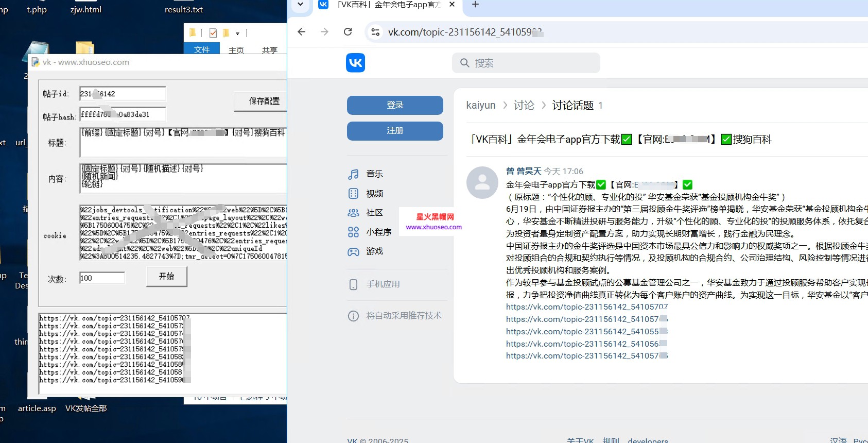Open the zjw.html desktop file
The width and height of the screenshot is (868, 443).
point(86,10)
